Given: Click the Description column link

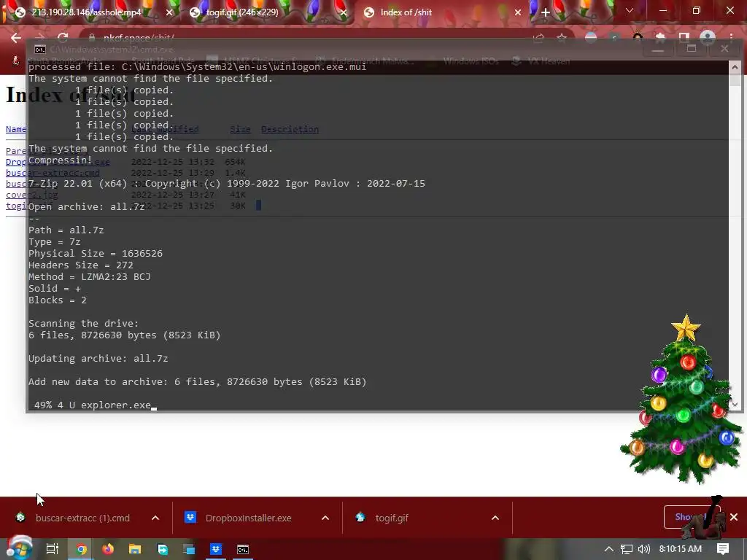Looking at the screenshot, I should click(290, 129).
